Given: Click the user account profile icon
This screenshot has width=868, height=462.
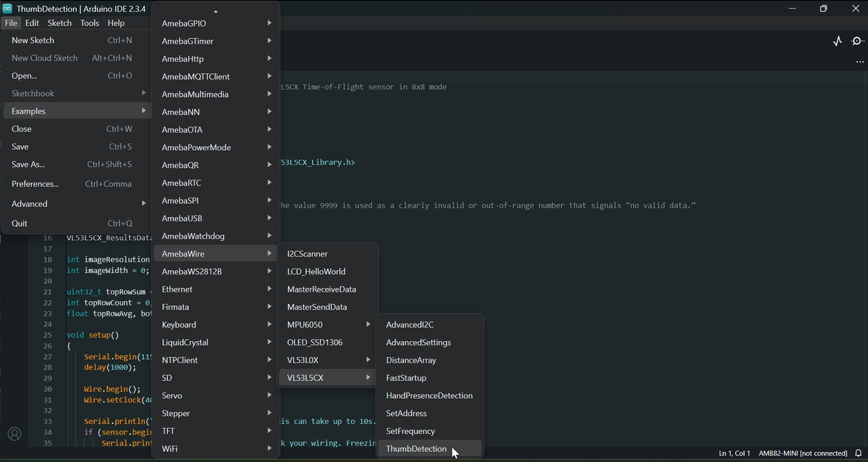Looking at the screenshot, I should tap(14, 434).
